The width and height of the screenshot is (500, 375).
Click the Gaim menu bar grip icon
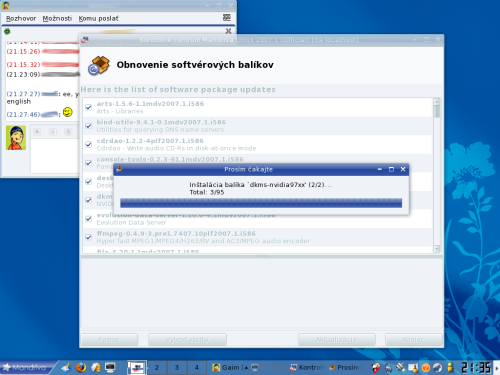[x=227, y=17]
